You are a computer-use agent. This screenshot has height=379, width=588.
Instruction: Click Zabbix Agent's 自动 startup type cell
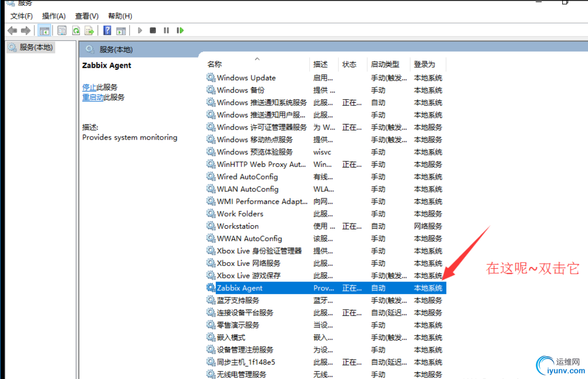point(378,288)
